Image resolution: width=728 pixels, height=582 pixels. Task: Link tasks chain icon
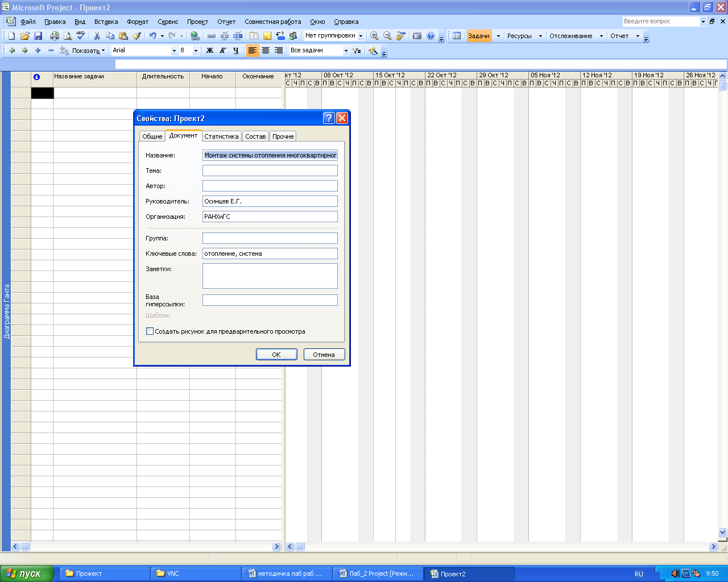[x=211, y=36]
